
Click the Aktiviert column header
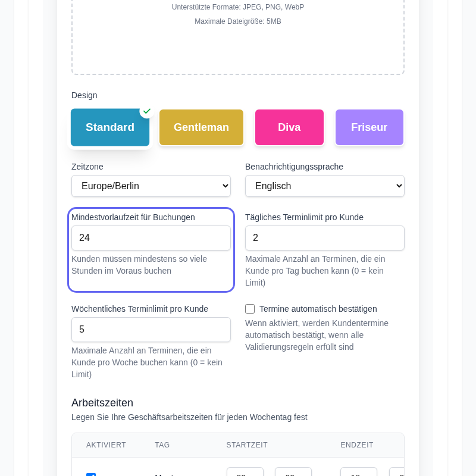point(108,445)
